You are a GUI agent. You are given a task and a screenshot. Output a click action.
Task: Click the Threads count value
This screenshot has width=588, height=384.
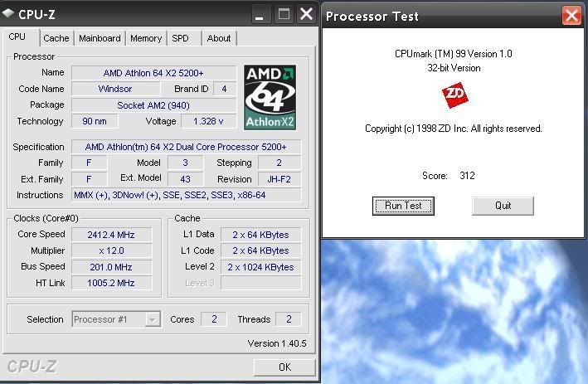coord(289,319)
